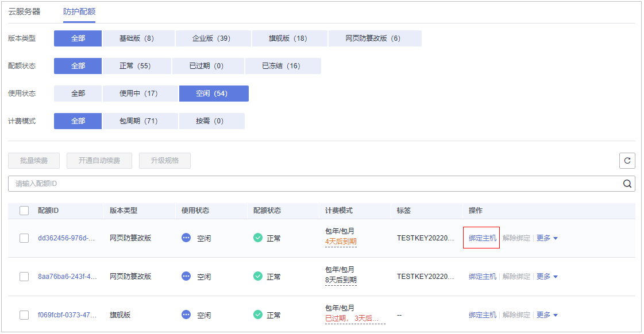Toggle the select-all checkbox in table header
The width and height of the screenshot is (644, 334).
tap(24, 211)
